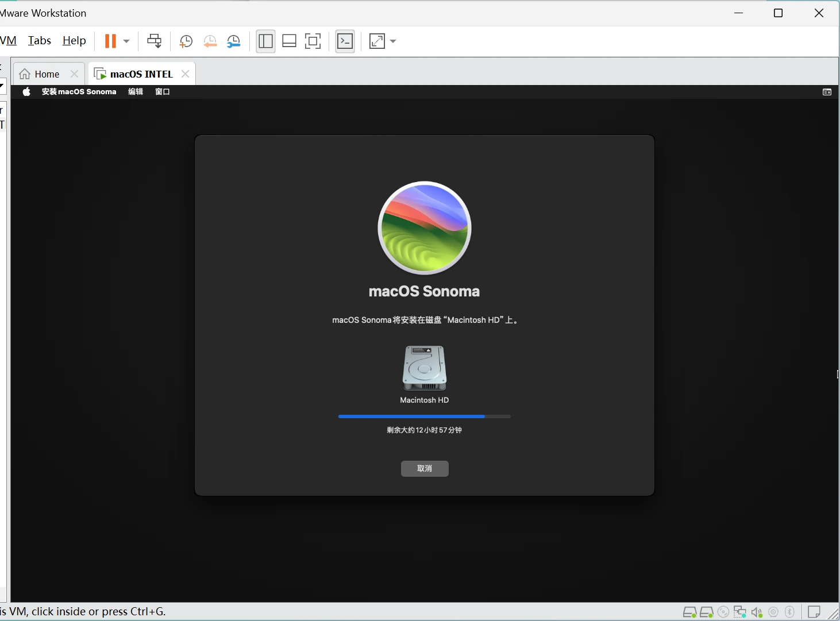Open the message log icon
This screenshot has height=621, width=840.
point(814,612)
